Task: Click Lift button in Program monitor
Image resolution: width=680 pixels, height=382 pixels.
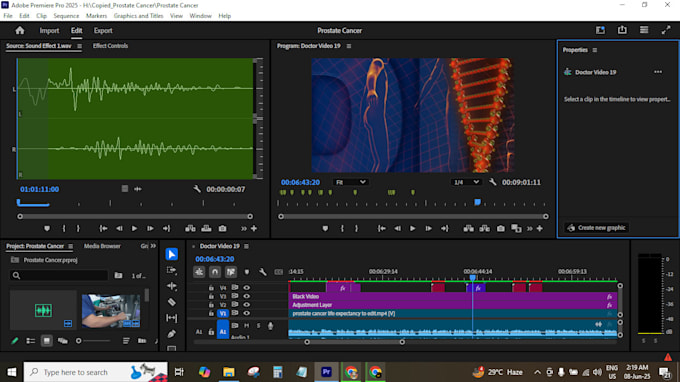Action: point(468,229)
